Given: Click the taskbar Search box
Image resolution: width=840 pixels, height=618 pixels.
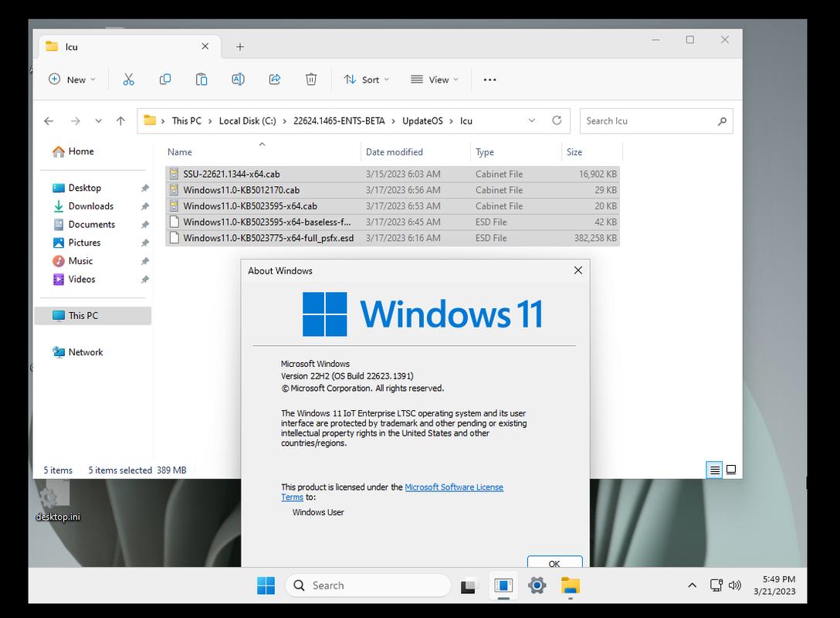Looking at the screenshot, I should pyautogui.click(x=368, y=586).
